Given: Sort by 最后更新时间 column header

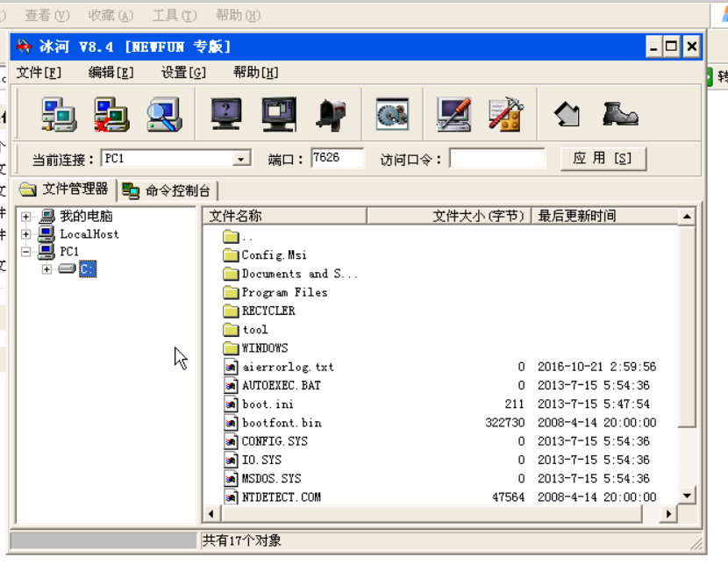Looking at the screenshot, I should tap(604, 216).
